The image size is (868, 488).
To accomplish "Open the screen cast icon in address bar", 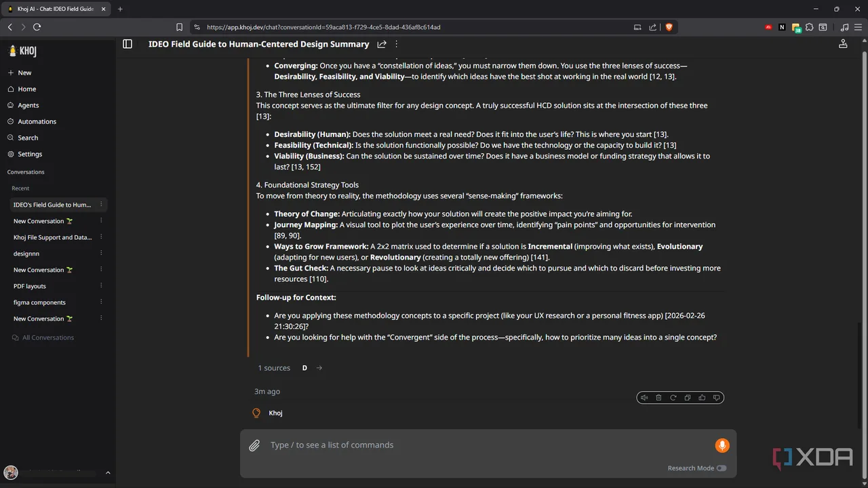I will click(637, 27).
